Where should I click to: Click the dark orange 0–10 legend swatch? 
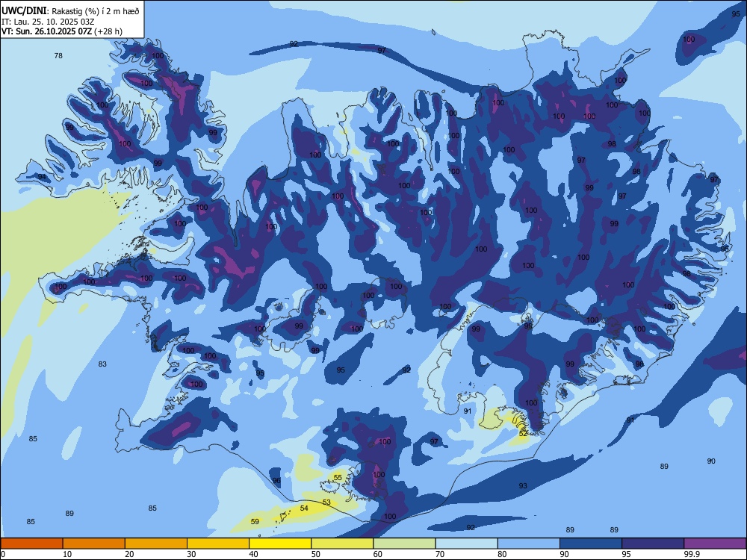[x=31, y=544]
